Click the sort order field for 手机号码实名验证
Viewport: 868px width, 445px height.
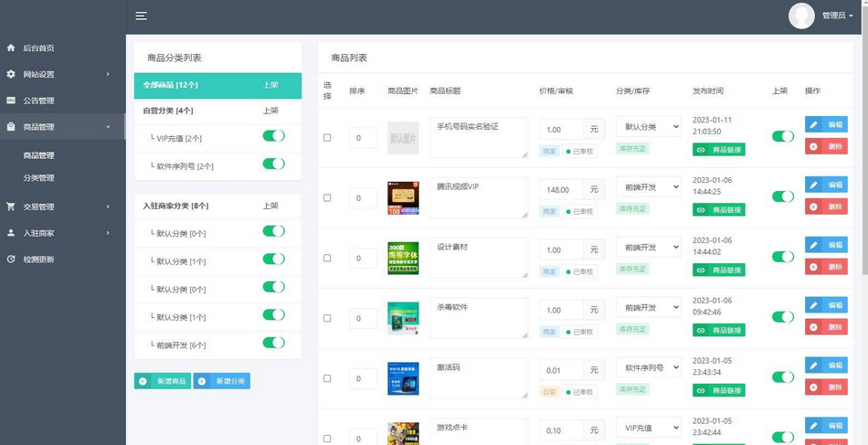pyautogui.click(x=363, y=138)
